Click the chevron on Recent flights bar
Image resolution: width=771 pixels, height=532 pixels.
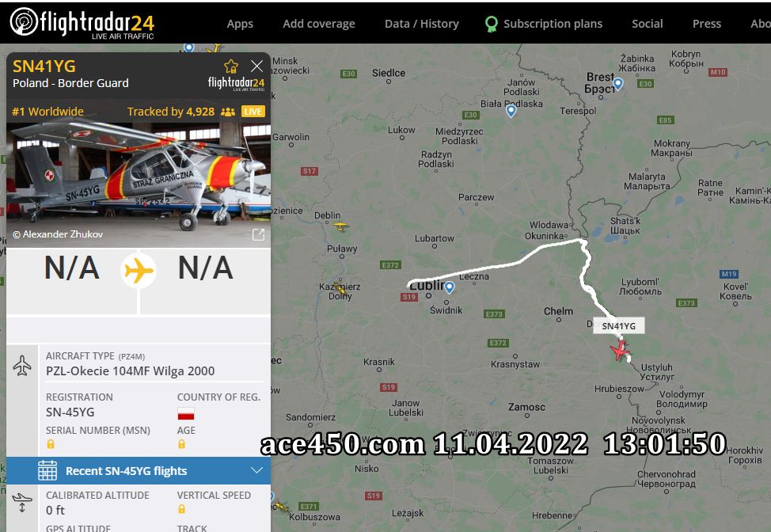[x=256, y=470]
